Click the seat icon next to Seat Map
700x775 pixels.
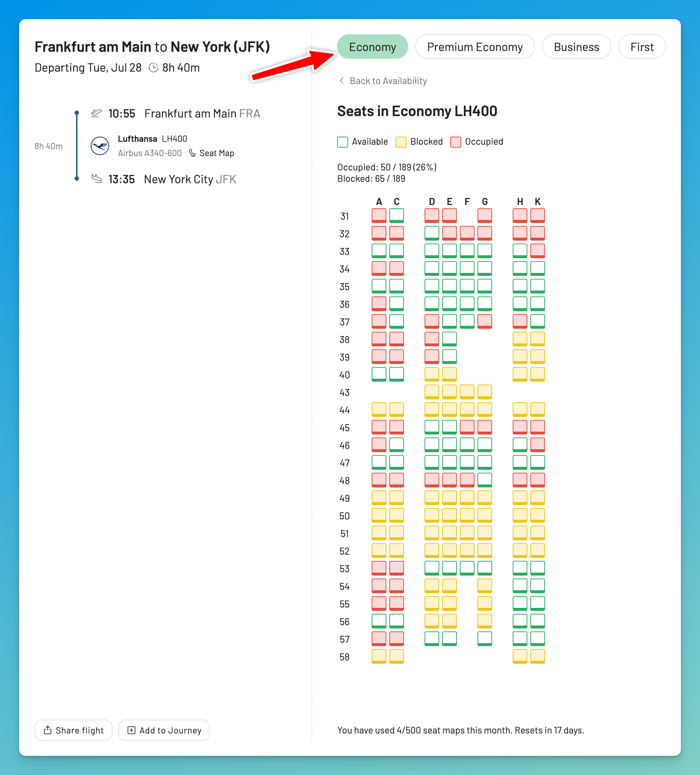[x=192, y=153]
